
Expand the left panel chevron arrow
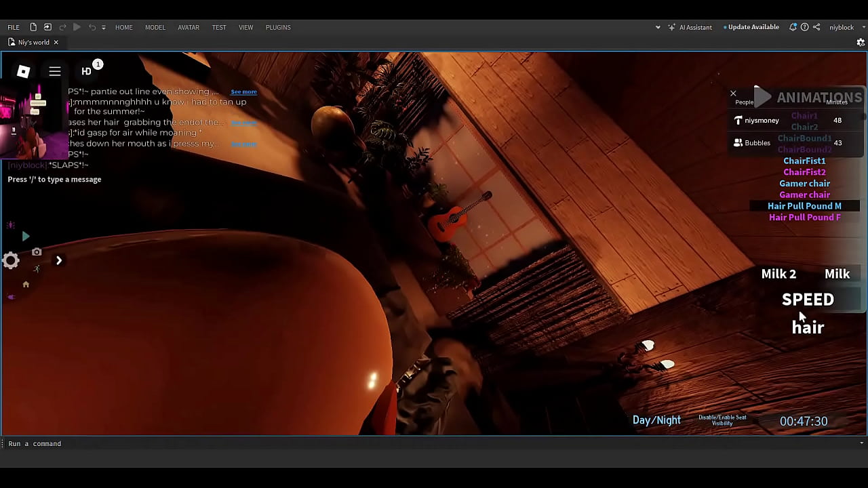pyautogui.click(x=59, y=260)
